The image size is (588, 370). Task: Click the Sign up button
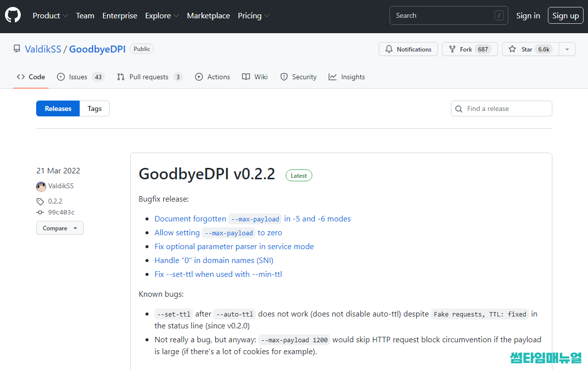pos(566,16)
